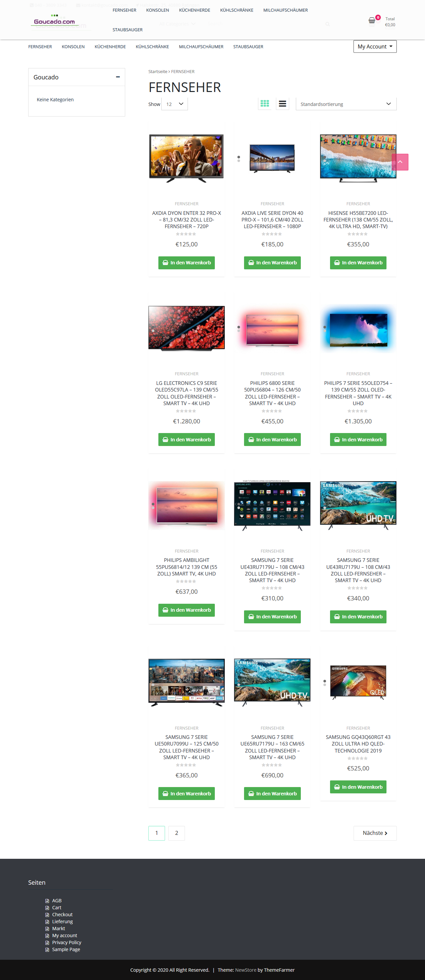Switch to grid view layout
Screen dimensions: 425x980
(x=264, y=104)
